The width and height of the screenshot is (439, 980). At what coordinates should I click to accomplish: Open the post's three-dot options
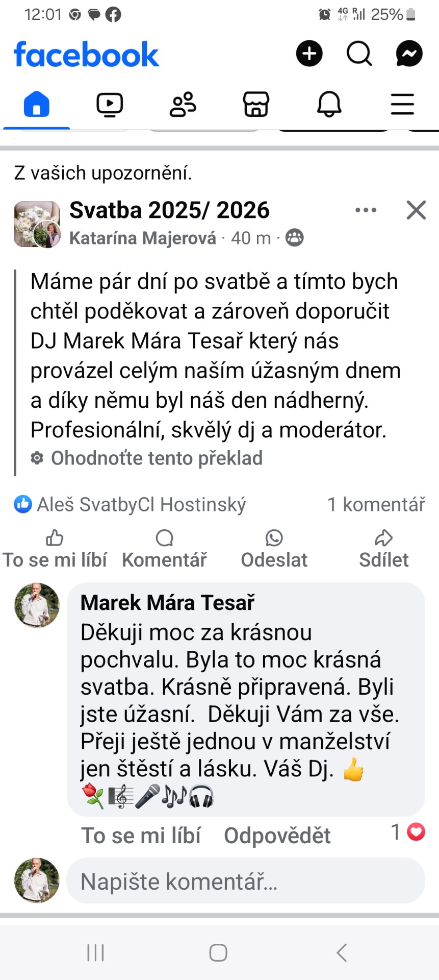pos(366,210)
